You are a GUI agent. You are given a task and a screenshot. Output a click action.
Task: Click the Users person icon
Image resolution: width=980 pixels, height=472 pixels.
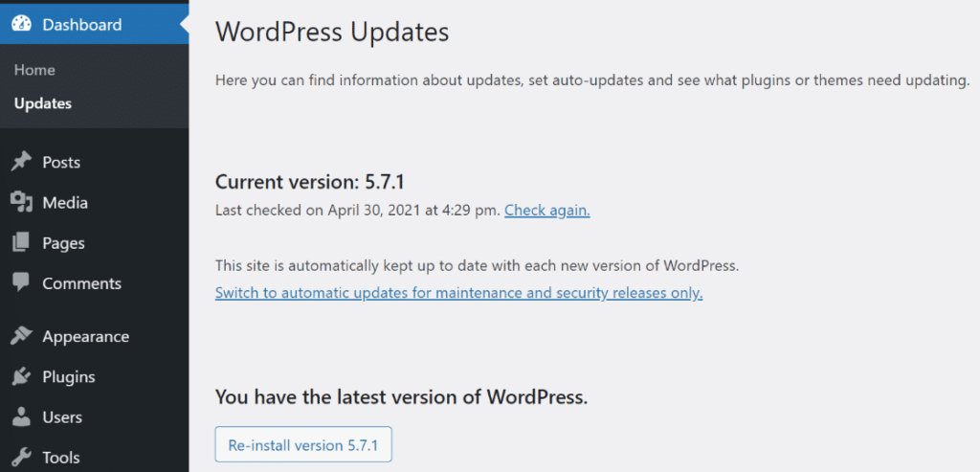pos(21,417)
